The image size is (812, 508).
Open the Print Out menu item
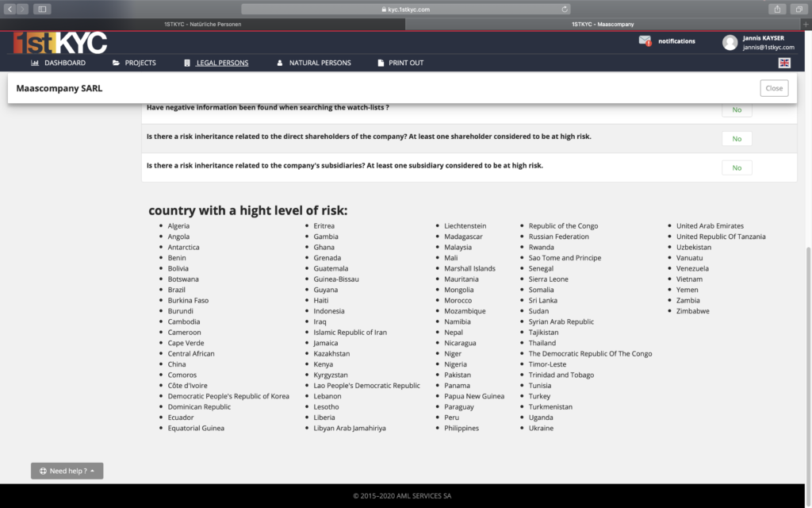coord(400,63)
